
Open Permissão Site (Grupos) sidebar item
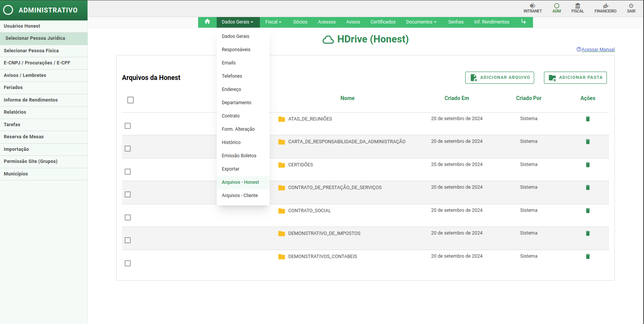[44, 161]
